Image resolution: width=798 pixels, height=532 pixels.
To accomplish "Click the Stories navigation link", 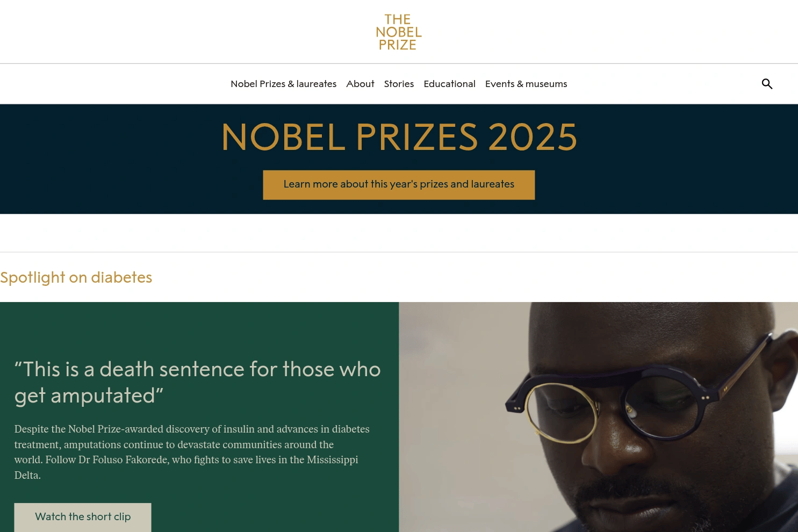I will pyautogui.click(x=399, y=84).
